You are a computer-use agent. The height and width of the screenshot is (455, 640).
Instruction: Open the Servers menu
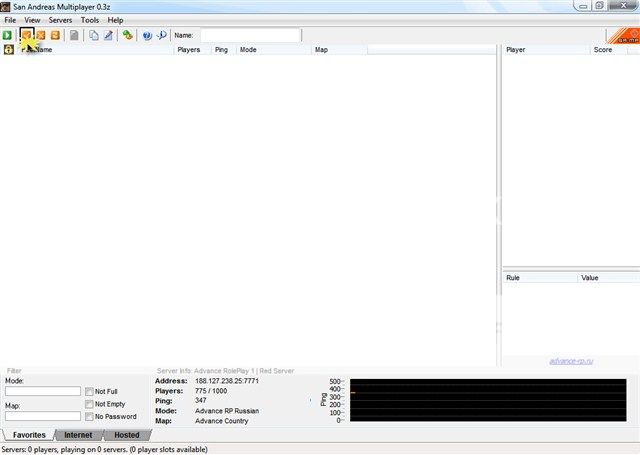[x=60, y=20]
